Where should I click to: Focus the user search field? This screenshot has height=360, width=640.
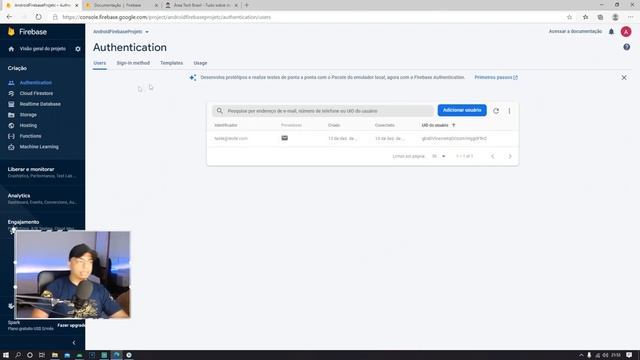[322, 111]
